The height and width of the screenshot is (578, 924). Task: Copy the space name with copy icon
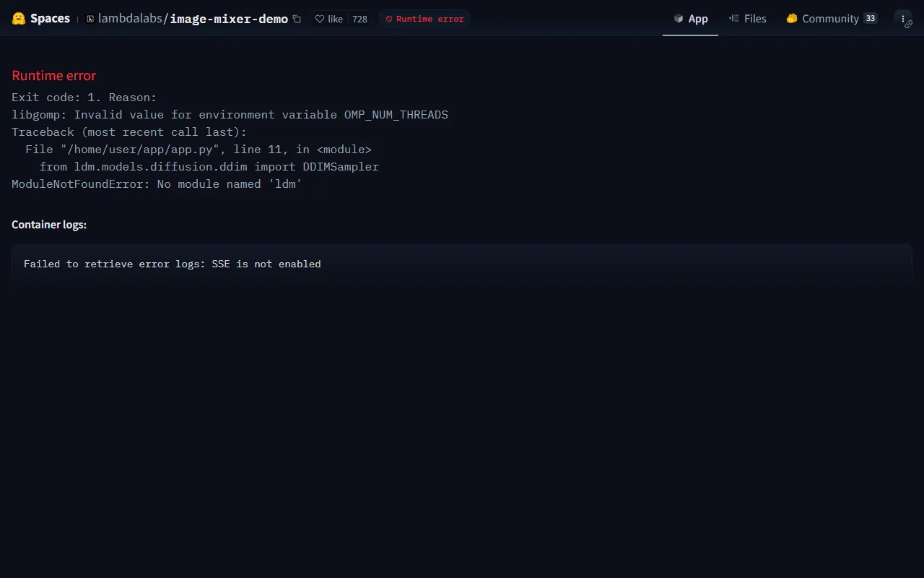297,19
